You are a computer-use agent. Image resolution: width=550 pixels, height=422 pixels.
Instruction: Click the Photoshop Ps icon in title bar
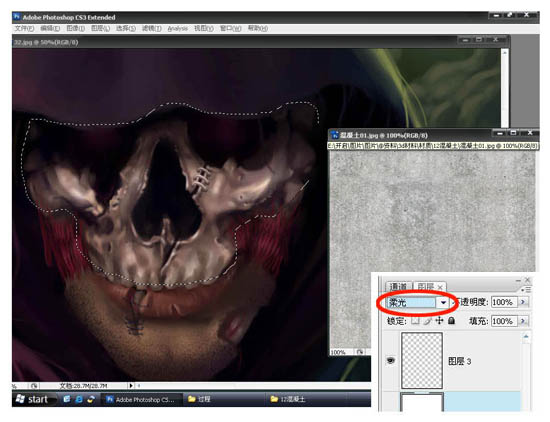pyautogui.click(x=16, y=17)
